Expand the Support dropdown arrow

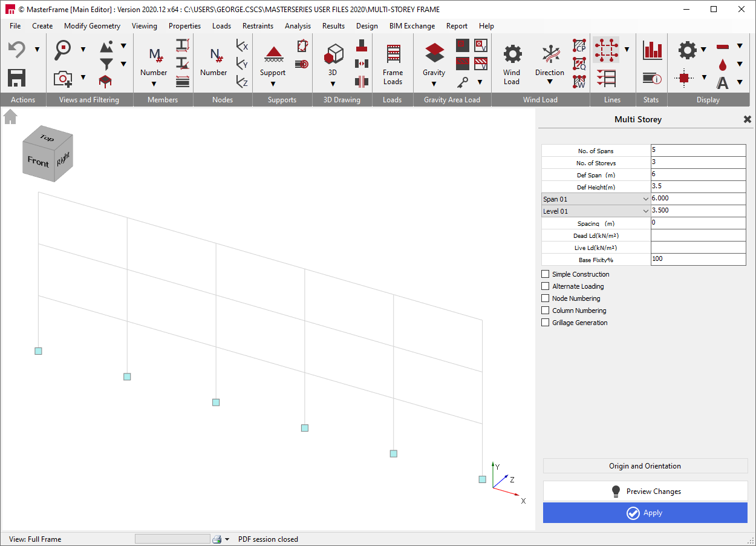273,84
